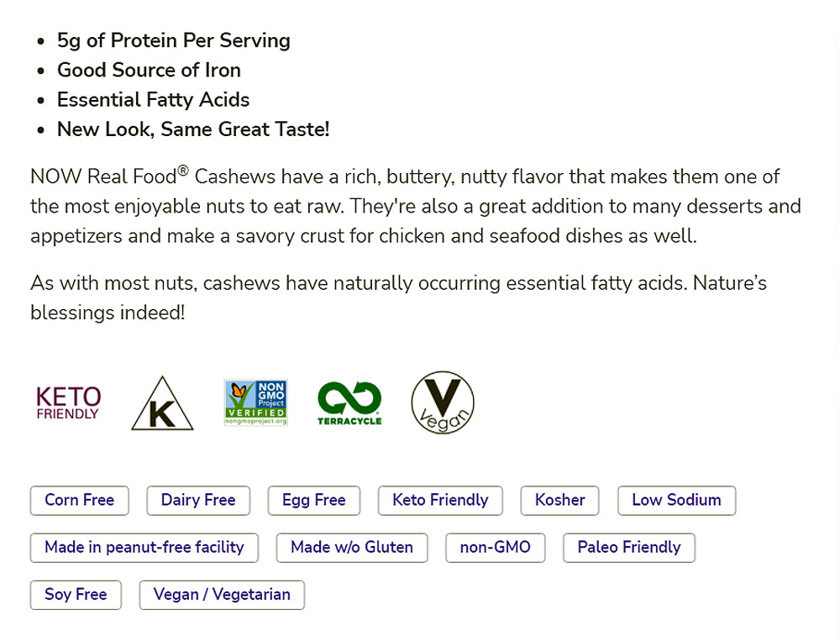
Task: Click the NOW Real Food Cashews description paragraph
Action: pos(415,206)
